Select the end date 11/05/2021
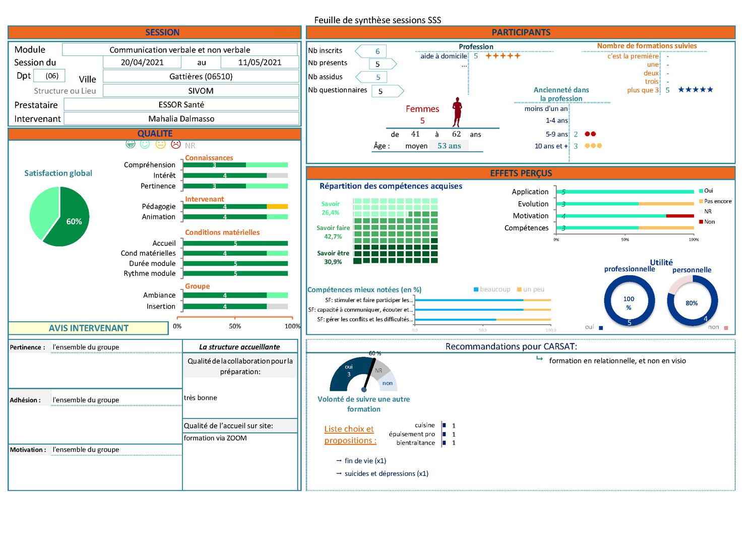Screen dimensions: 756x535 pos(260,63)
